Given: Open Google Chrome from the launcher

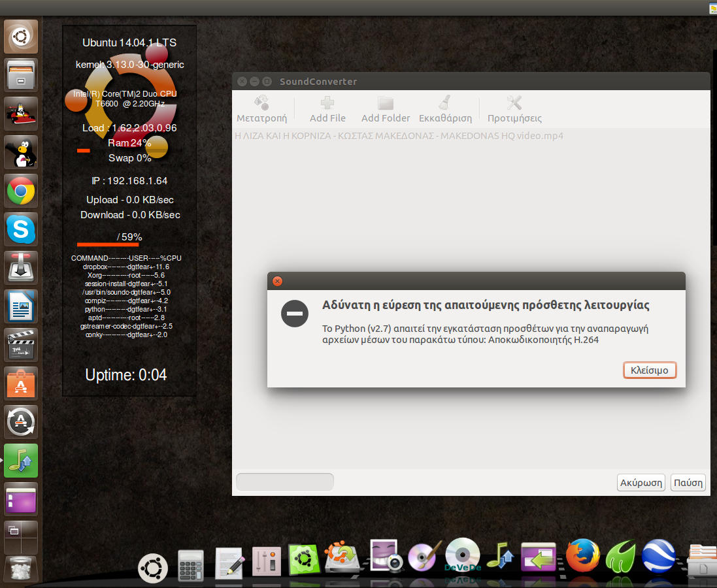Looking at the screenshot, I should [21, 191].
